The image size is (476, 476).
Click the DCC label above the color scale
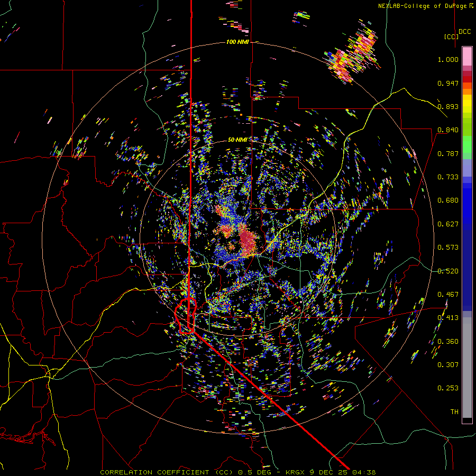coord(464,32)
